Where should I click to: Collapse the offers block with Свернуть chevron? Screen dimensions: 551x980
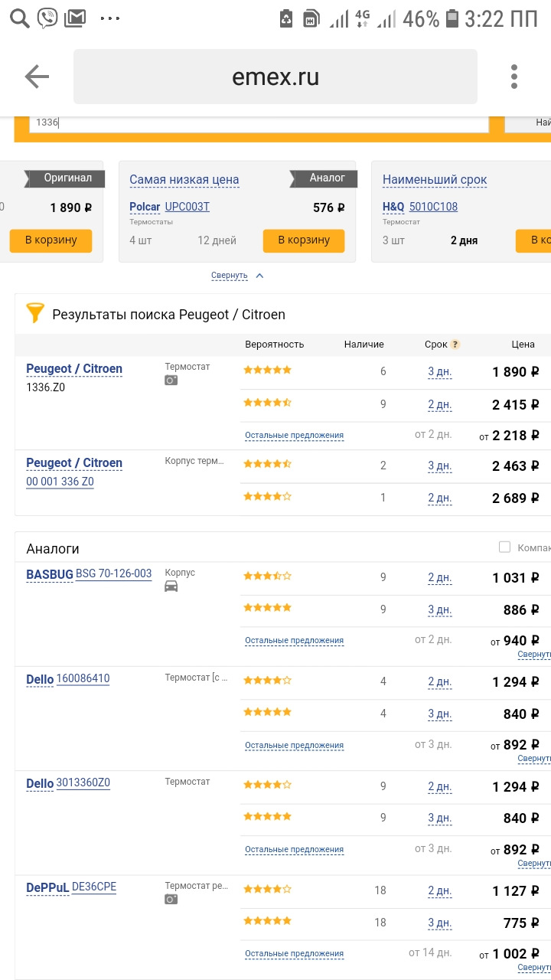coord(259,276)
